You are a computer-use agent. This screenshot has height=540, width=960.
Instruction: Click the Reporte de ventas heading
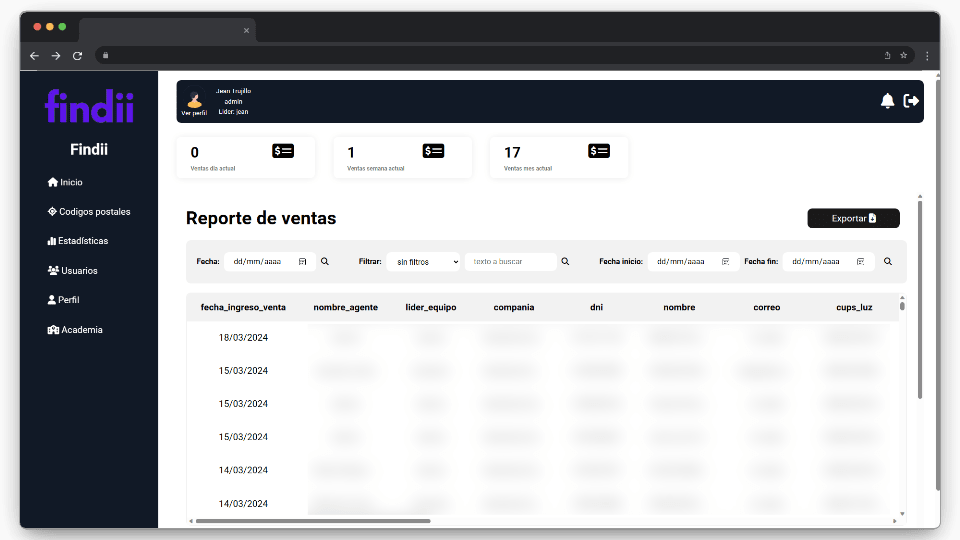click(261, 218)
